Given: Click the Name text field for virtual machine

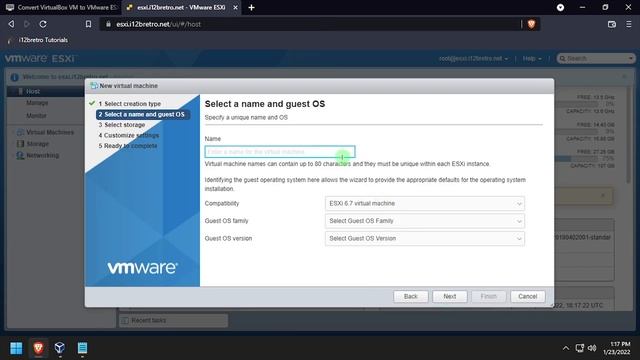Looking at the screenshot, I should click(280, 152).
